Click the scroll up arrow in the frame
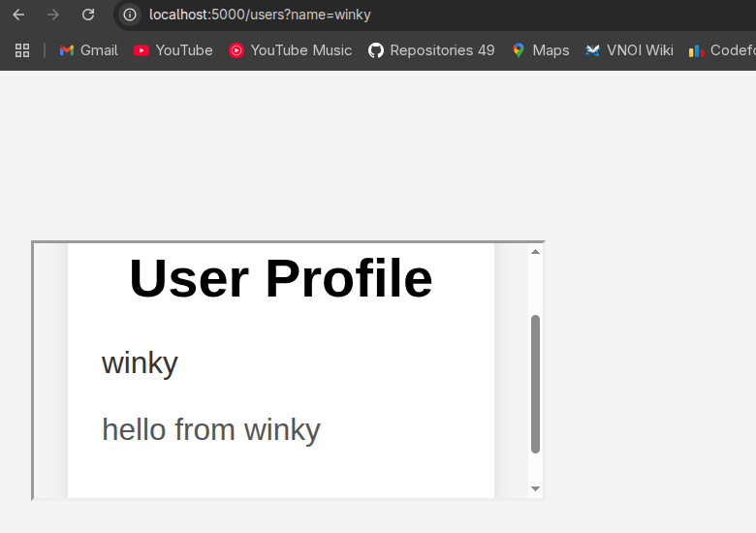 (535, 252)
